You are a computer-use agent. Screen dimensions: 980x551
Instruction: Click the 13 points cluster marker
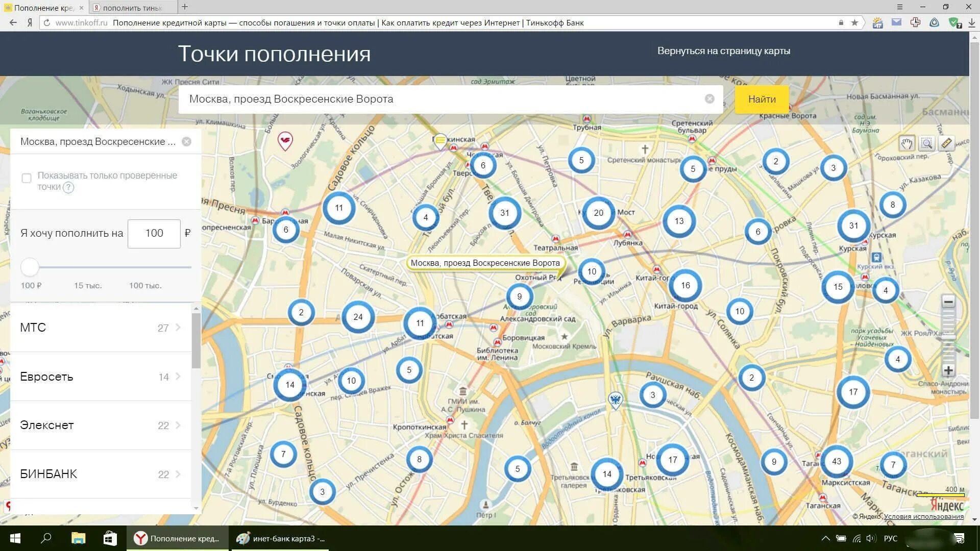point(679,221)
